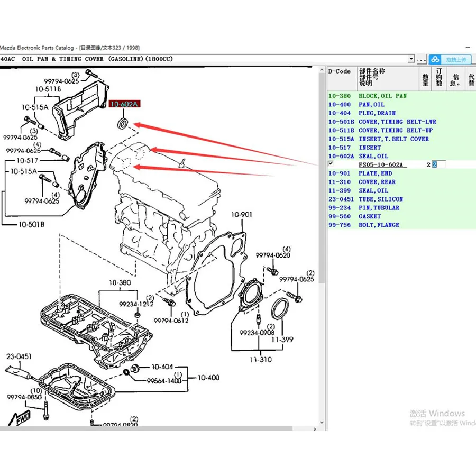Screen dimensions: 476x476
Task: Select row 10-602A SEAL, OIL
Action: pyautogui.click(x=401, y=156)
